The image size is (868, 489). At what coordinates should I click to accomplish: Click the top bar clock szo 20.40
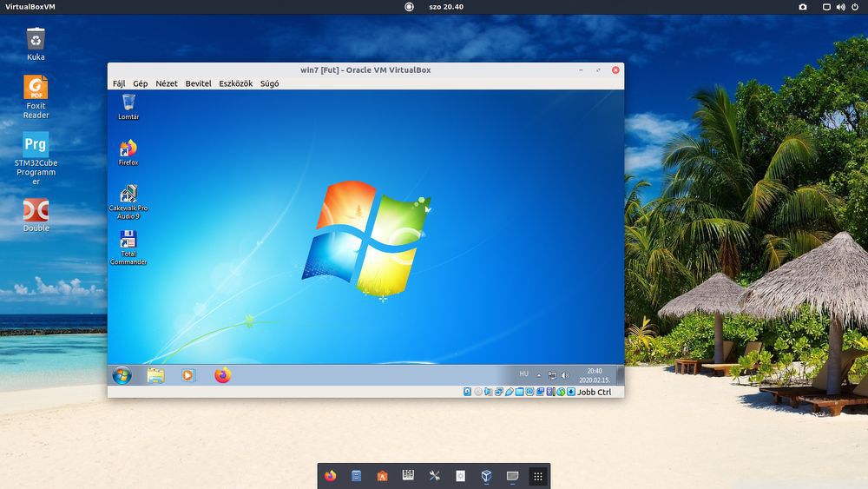coord(446,7)
